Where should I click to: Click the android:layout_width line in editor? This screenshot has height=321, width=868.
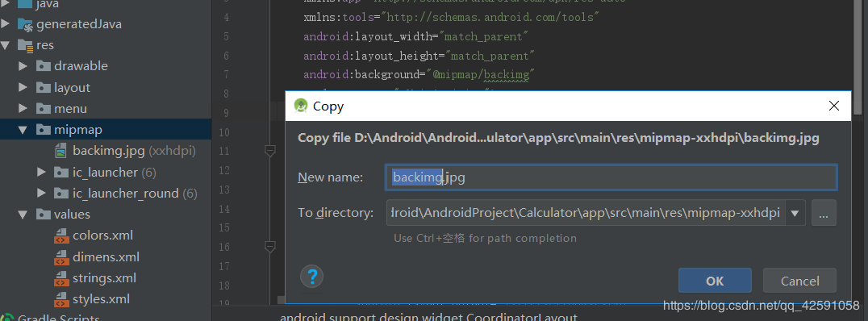click(415, 36)
